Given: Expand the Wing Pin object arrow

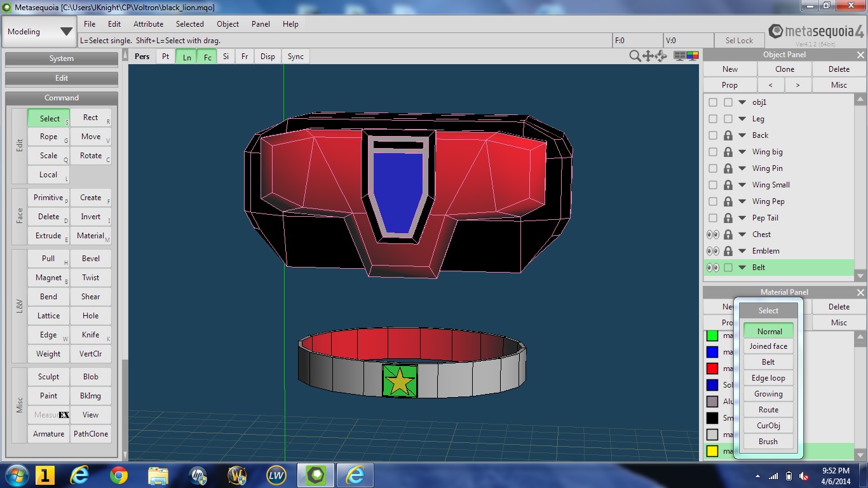Looking at the screenshot, I should coord(742,168).
